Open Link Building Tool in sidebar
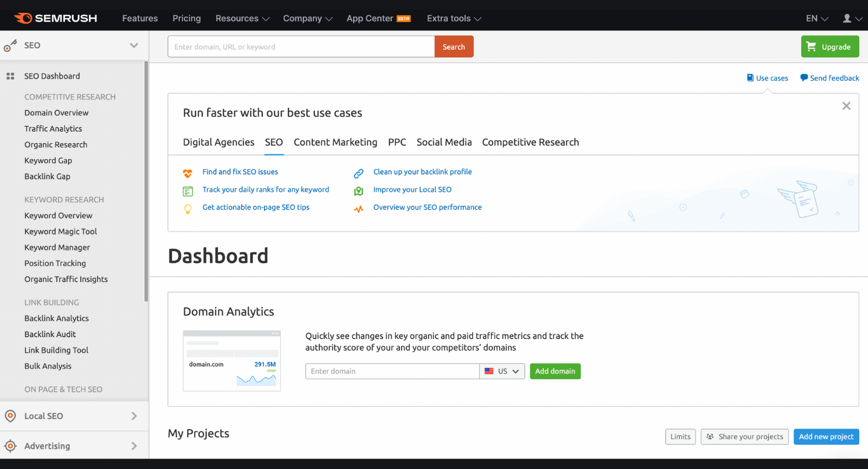868x469 pixels. click(x=56, y=350)
